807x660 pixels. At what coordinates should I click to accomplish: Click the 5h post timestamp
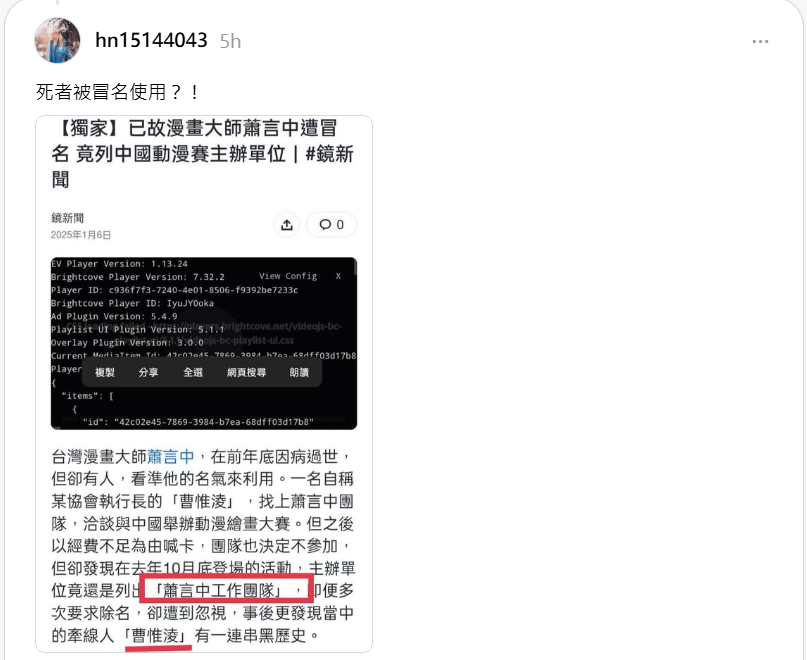click(230, 41)
